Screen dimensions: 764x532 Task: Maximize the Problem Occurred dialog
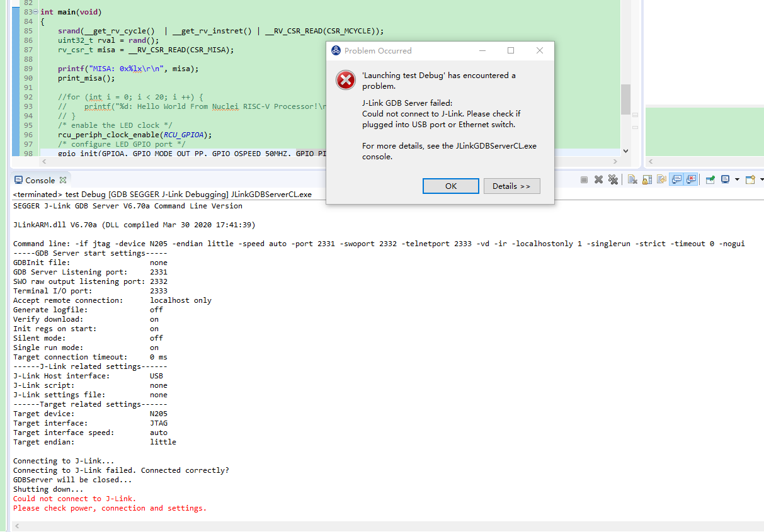click(511, 50)
